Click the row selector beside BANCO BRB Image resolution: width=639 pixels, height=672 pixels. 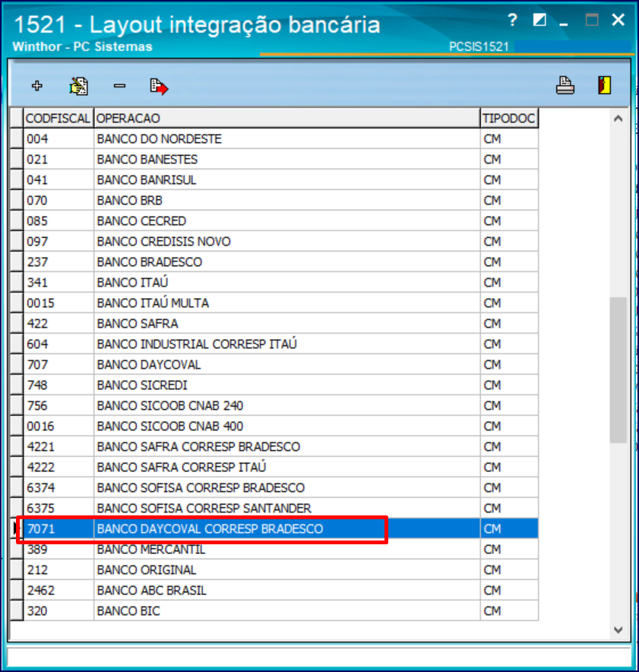17,201
